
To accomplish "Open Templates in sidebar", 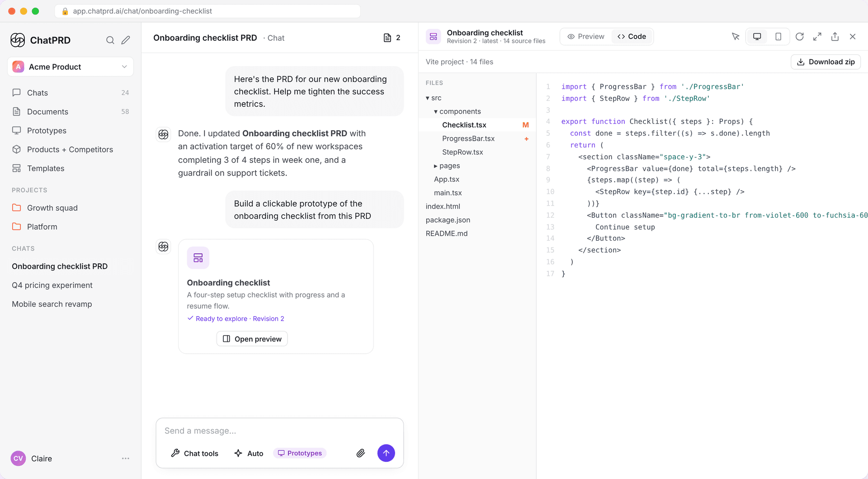I will click(x=71, y=168).
